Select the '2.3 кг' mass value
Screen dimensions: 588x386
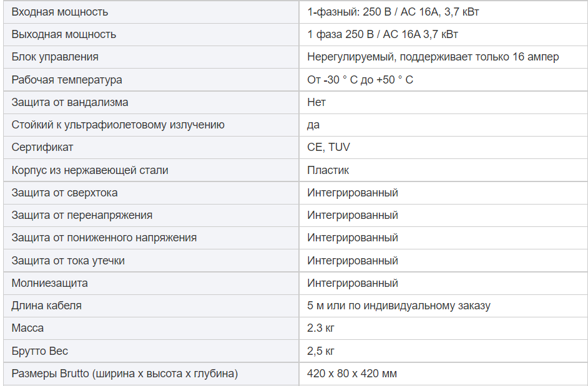pyautogui.click(x=321, y=328)
